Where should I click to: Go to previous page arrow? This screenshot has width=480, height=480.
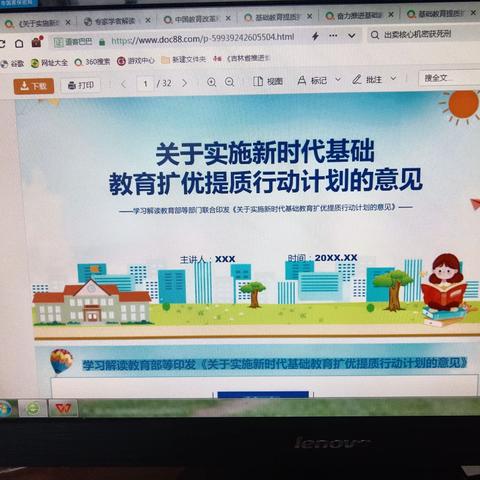pyautogui.click(x=124, y=84)
